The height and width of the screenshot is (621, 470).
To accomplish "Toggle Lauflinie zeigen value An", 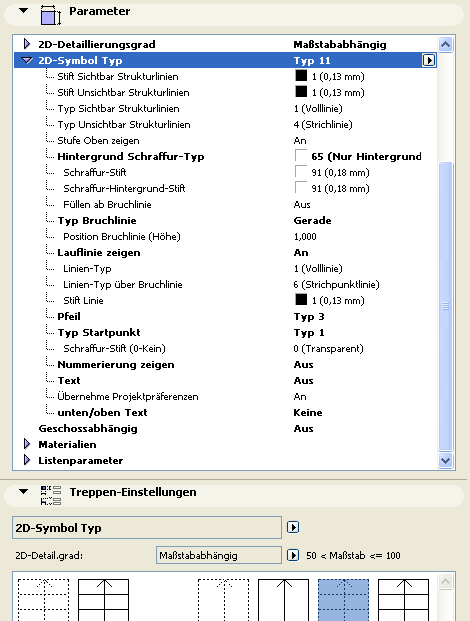I will pos(301,253).
